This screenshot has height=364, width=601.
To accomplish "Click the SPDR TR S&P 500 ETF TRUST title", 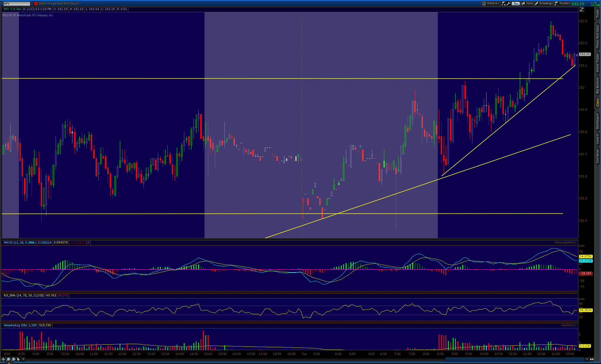I will [59, 4].
